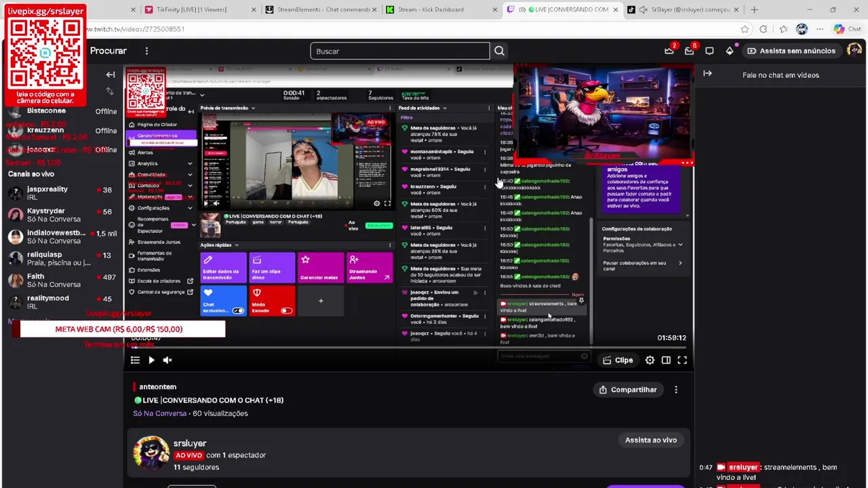868x488 pixels.
Task: Open jaspxreality live channel
Action: pos(61,193)
